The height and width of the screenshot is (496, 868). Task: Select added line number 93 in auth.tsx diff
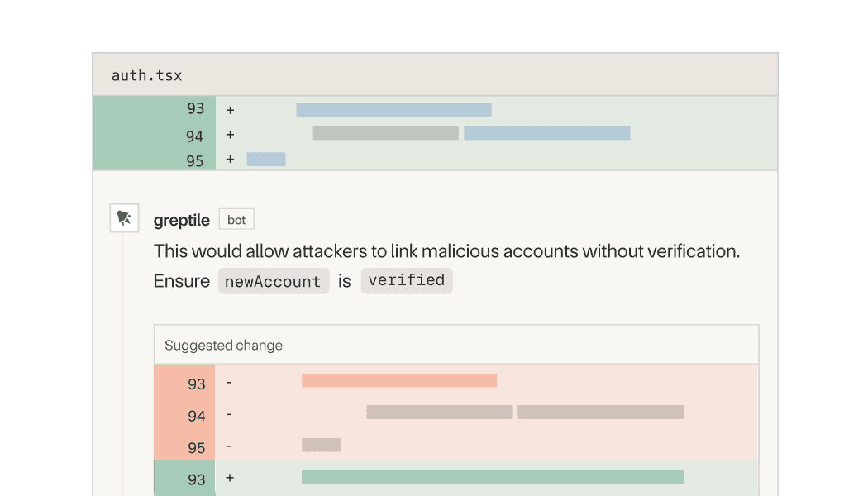pos(195,109)
